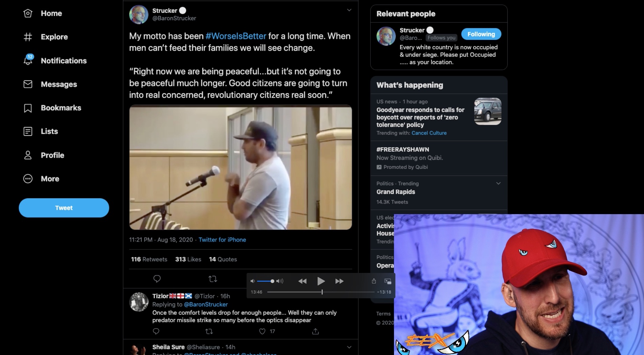Click the share icon in the video player
Image resolution: width=644 pixels, height=355 pixels.
point(374,281)
